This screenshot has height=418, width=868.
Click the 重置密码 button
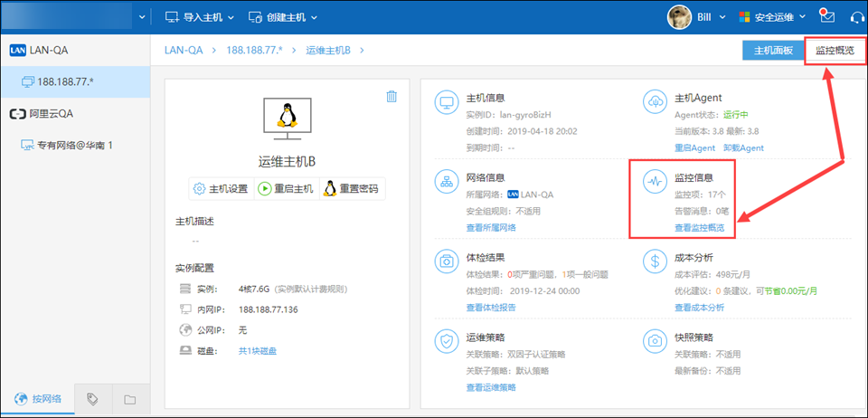tap(352, 189)
